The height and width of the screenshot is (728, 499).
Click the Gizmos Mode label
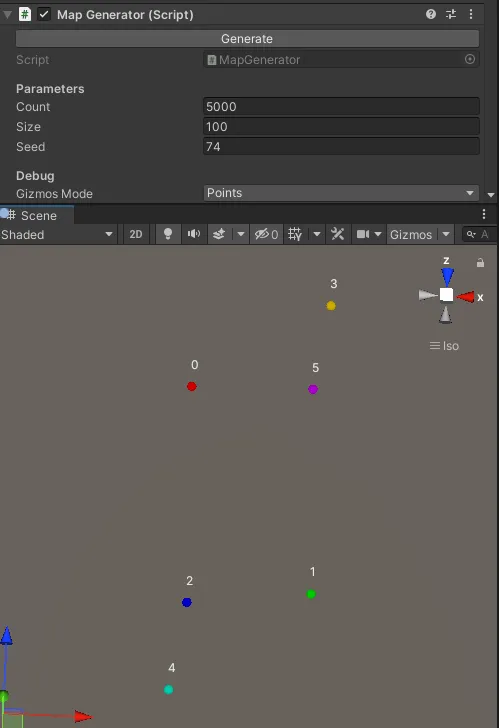click(54, 194)
